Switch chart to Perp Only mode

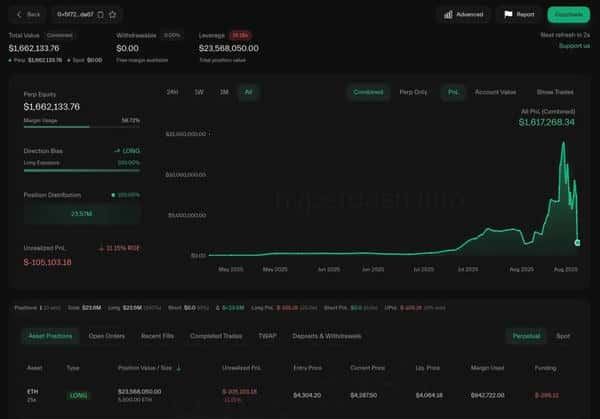(x=413, y=92)
